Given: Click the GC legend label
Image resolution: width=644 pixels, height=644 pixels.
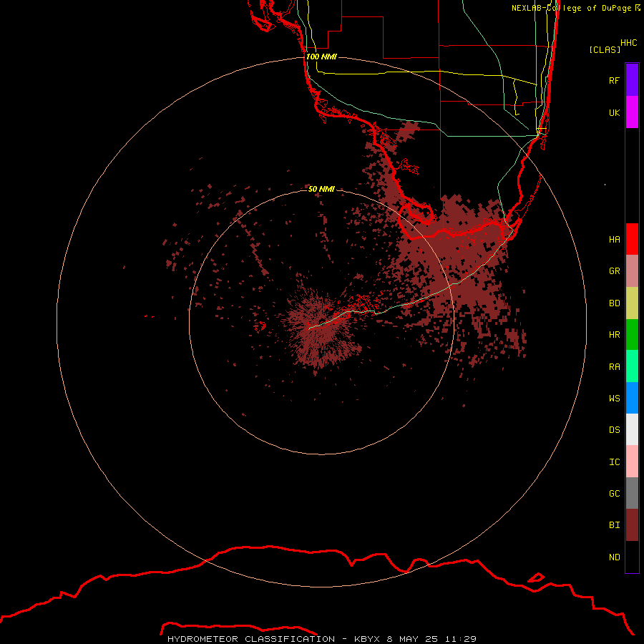Looking at the screenshot, I should pos(614,494).
